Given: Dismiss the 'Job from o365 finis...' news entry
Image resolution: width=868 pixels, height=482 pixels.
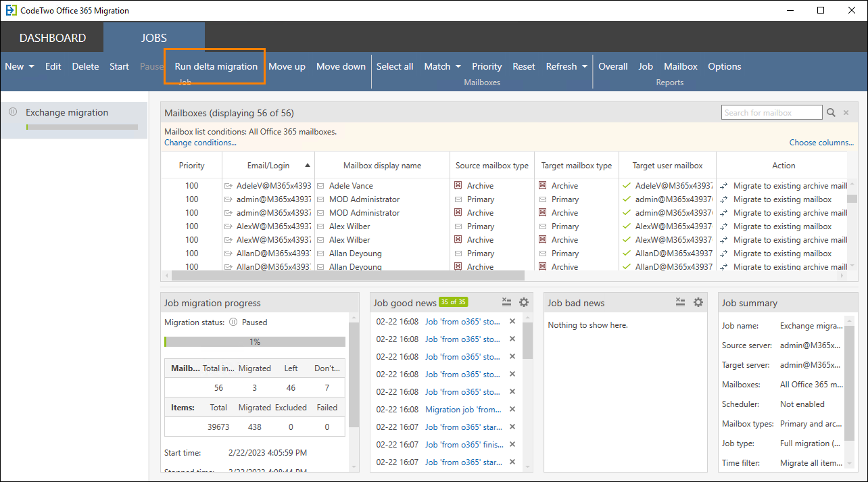Looking at the screenshot, I should click(x=512, y=444).
